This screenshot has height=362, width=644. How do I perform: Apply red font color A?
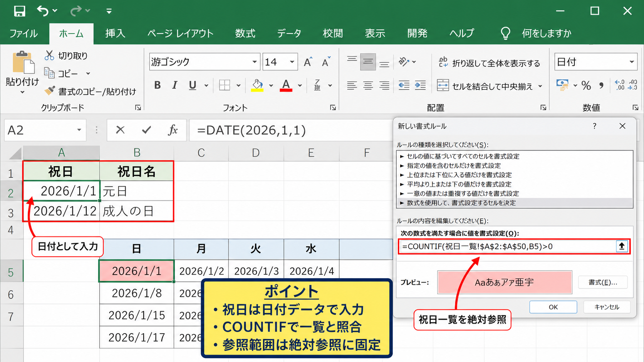(x=286, y=85)
